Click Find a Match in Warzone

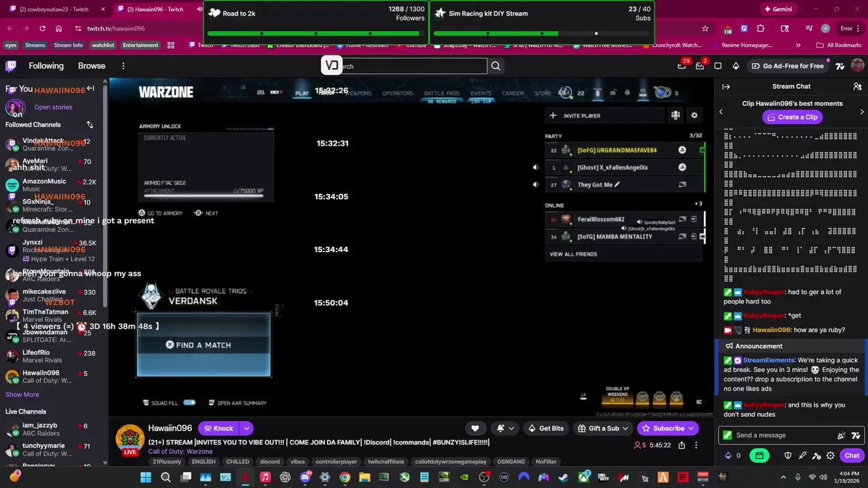coord(203,345)
